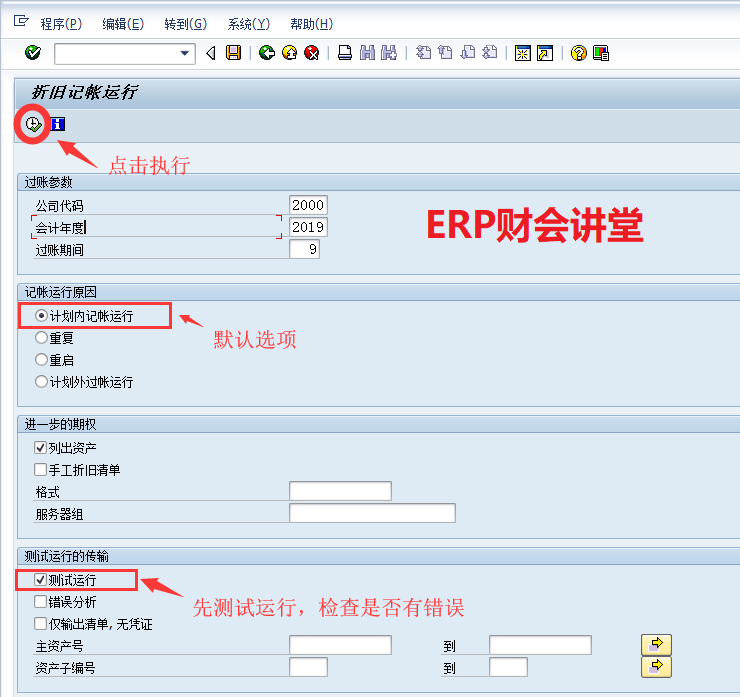Click the green Enter checkmark icon

[x=33, y=53]
